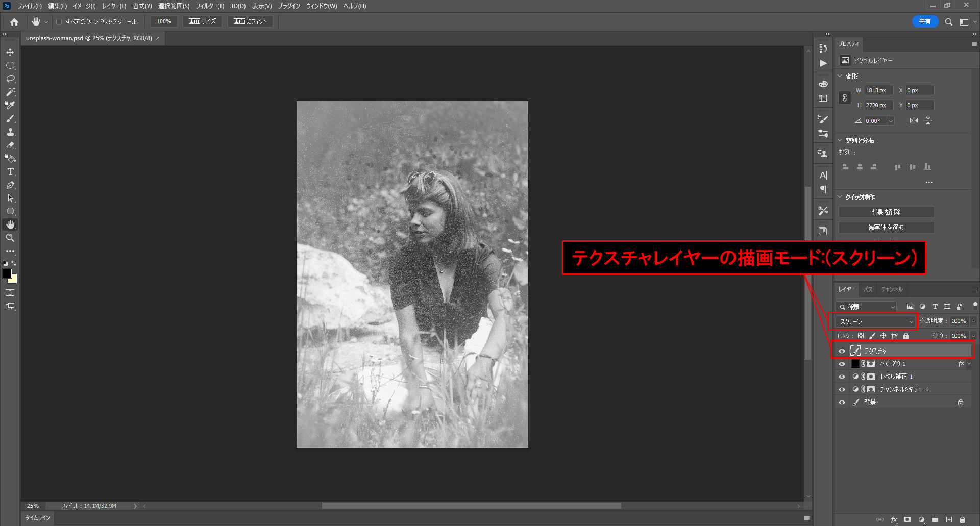Open the スクリーン blend mode dropdown

coord(876,321)
